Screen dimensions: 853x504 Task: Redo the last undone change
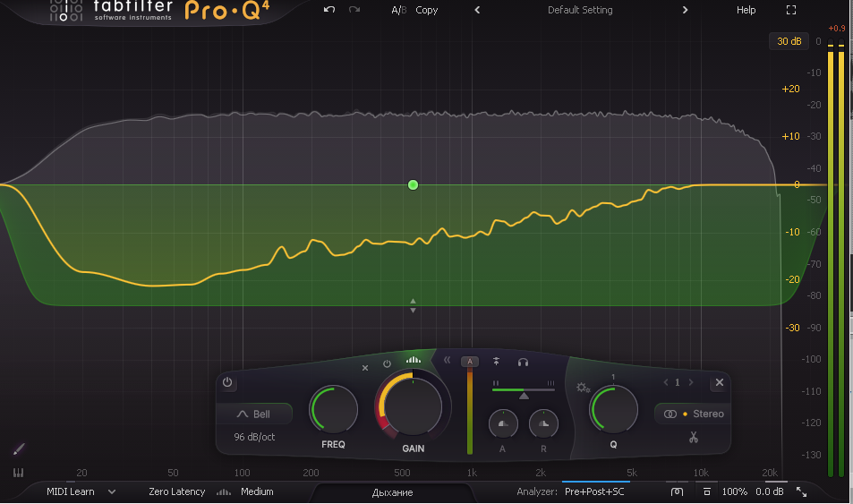[354, 10]
